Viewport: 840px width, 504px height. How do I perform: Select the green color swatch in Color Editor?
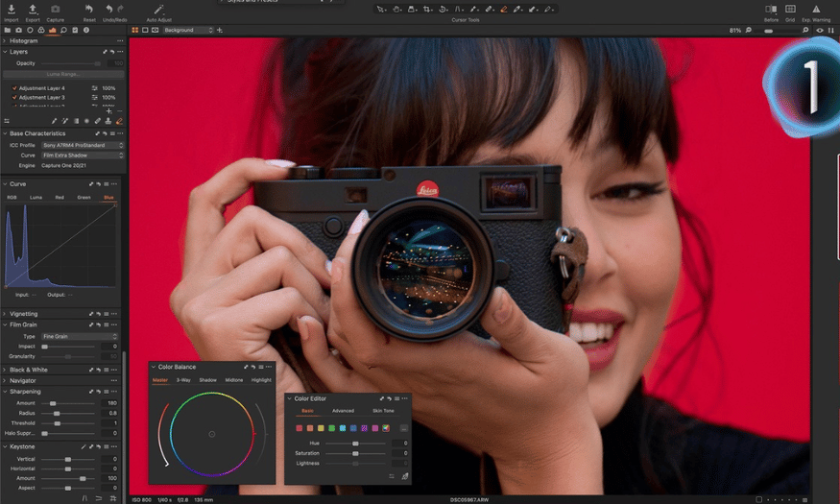click(331, 428)
